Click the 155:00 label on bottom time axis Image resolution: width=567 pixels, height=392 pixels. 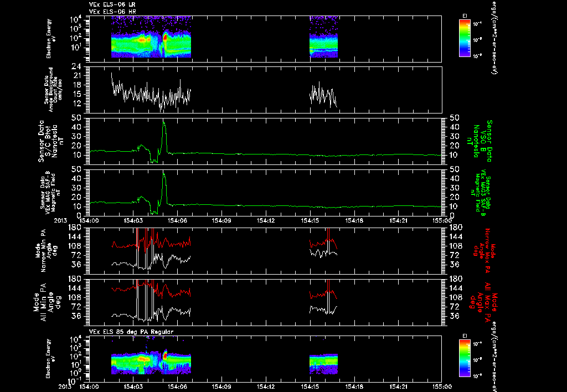[442, 386]
